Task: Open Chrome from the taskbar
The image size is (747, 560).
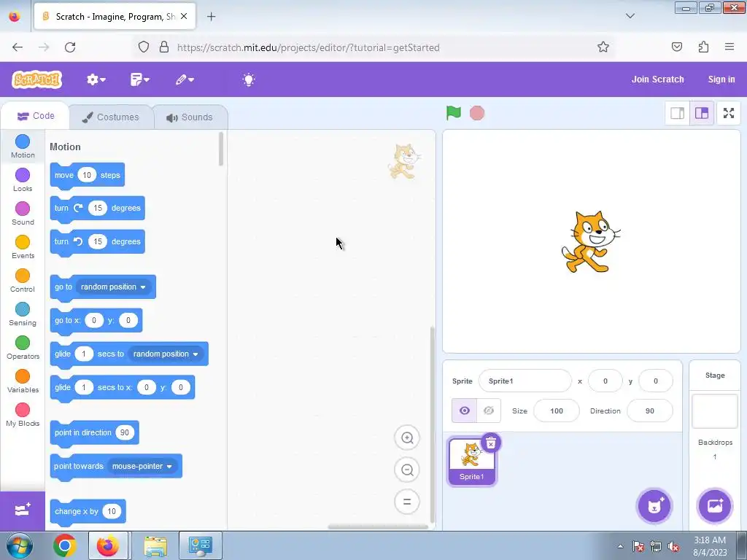Action: [65, 545]
